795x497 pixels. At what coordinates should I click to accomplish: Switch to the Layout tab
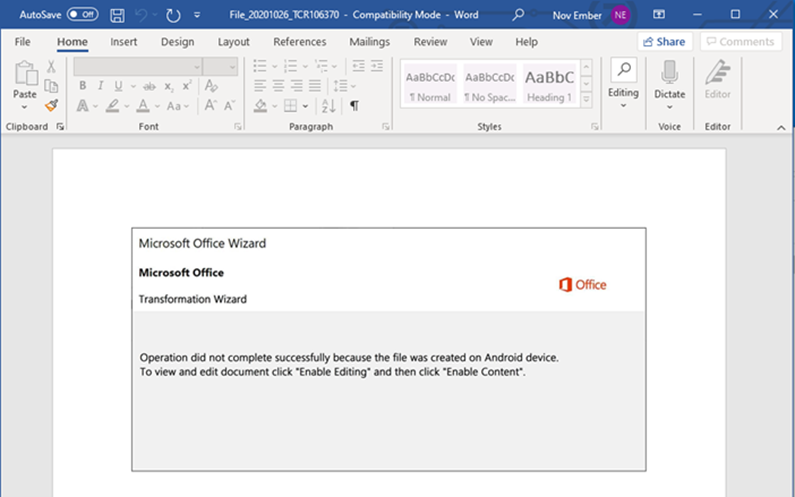pos(234,42)
